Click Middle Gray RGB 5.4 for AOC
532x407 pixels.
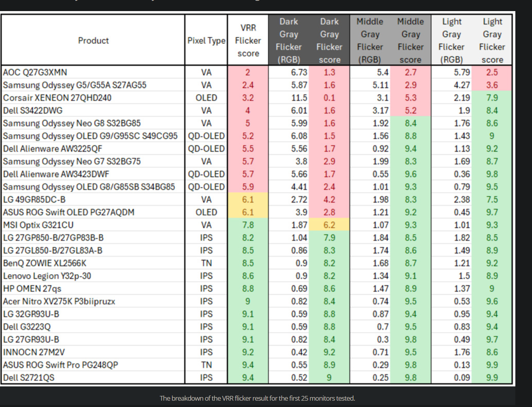383,73
